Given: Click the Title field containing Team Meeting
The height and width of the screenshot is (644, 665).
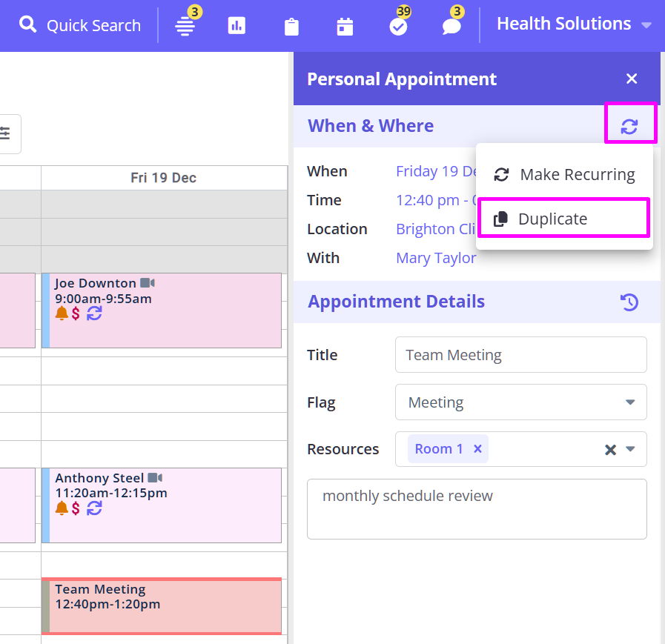Looking at the screenshot, I should [520, 355].
